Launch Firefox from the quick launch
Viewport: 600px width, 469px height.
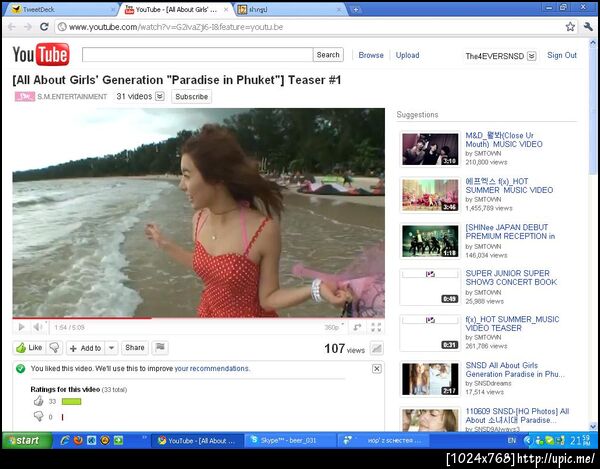point(78,440)
